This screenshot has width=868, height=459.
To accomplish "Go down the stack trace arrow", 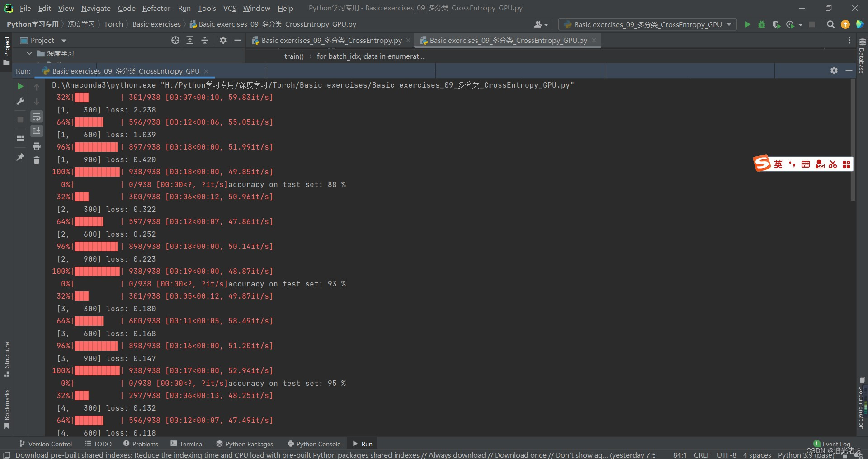I will (37, 102).
